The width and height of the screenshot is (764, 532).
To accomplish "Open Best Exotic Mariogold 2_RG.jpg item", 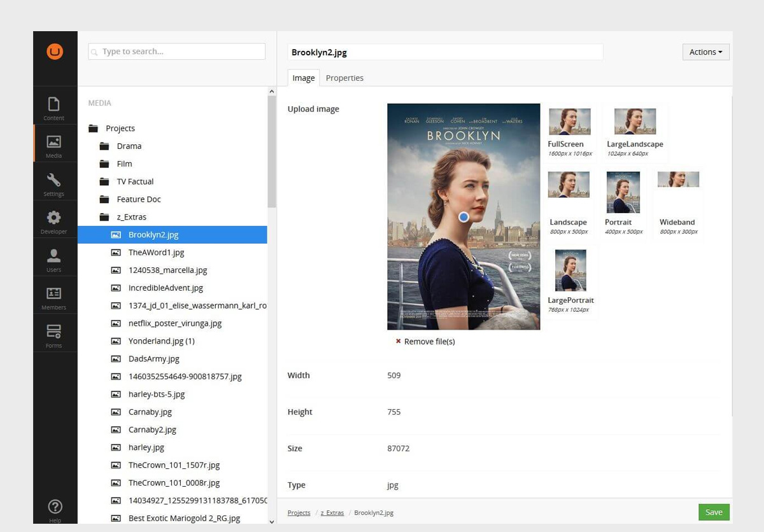I will click(184, 519).
